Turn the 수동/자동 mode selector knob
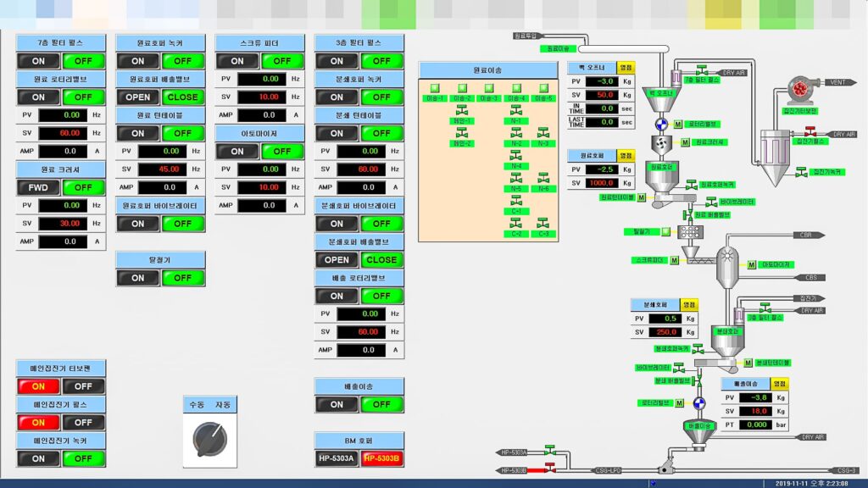868x488 pixels. pos(209,437)
